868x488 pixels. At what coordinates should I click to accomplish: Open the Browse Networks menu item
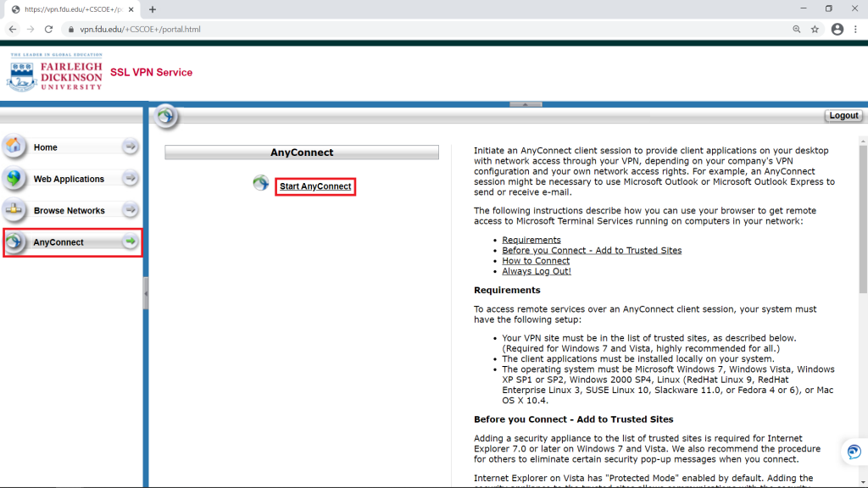coord(72,210)
